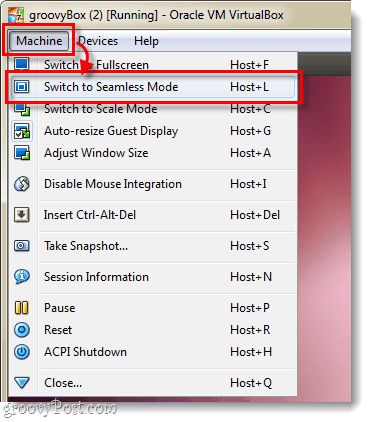Click the Host+R shortcut text
Screen dimensions: 371x422
click(250, 330)
